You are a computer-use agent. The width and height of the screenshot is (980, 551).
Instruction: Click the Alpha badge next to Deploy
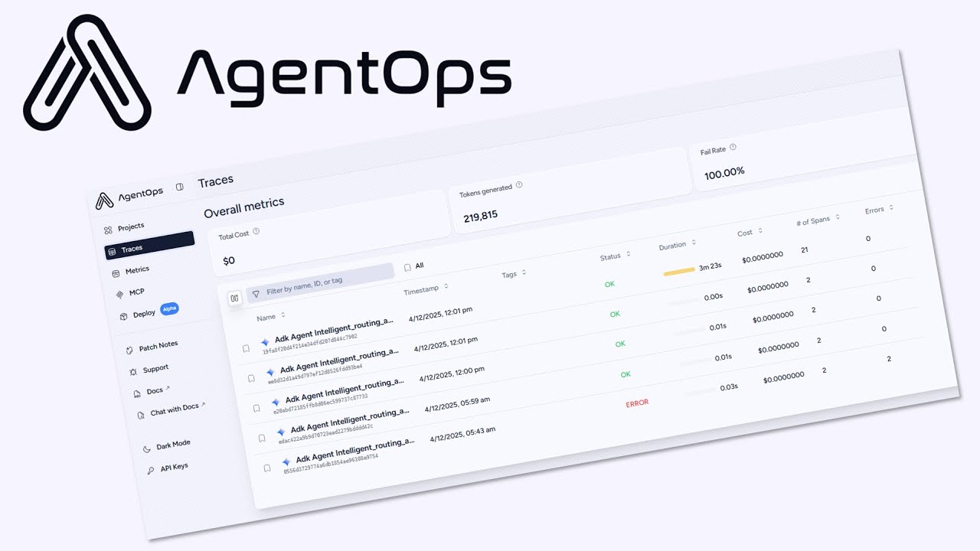point(169,309)
